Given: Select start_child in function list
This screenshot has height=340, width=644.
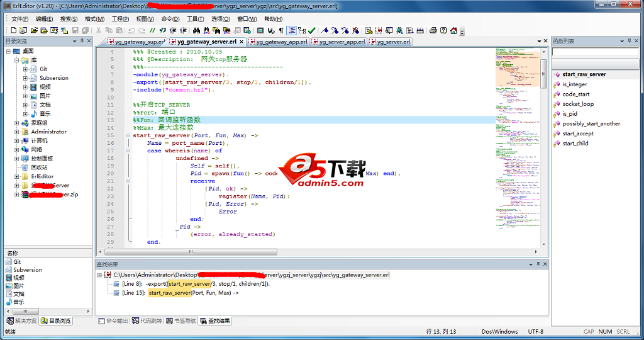Looking at the screenshot, I should 575,144.
